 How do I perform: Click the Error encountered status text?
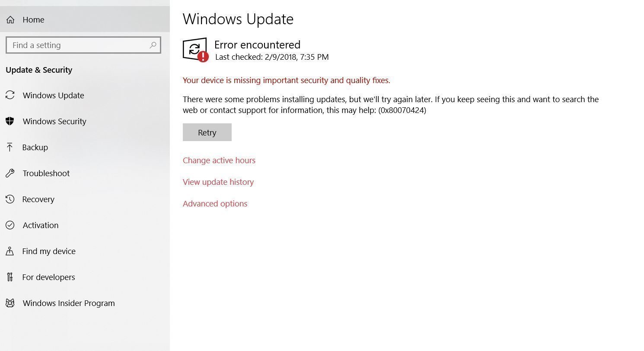(258, 45)
